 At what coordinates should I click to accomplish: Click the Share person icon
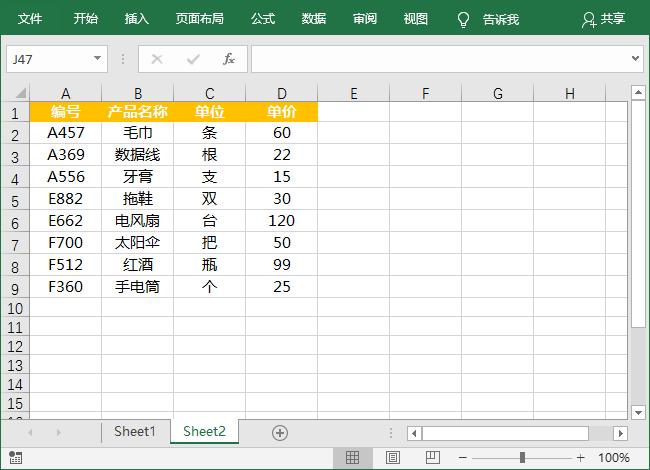(x=589, y=19)
